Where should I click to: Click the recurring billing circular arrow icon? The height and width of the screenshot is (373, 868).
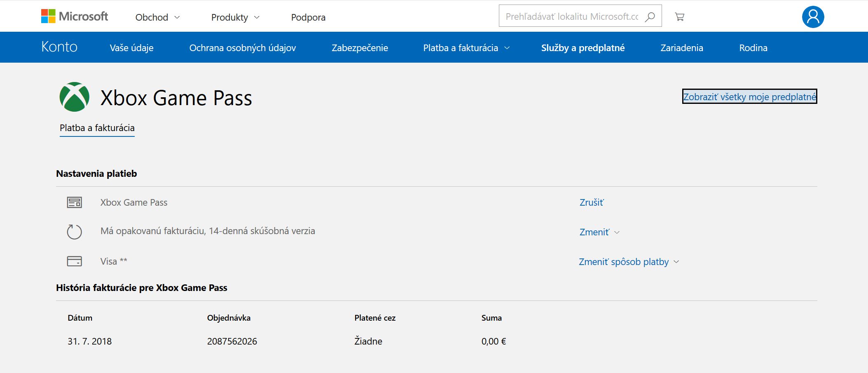[x=75, y=232]
